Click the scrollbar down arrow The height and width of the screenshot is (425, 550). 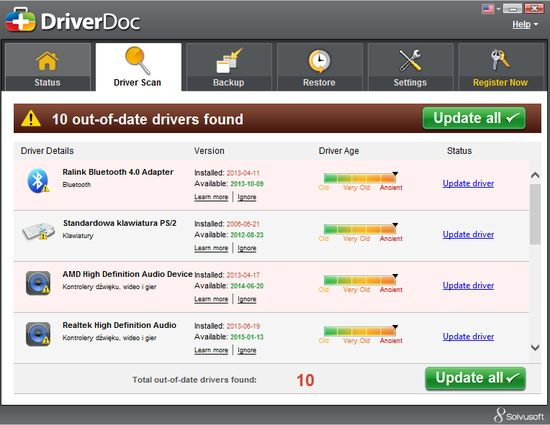click(x=535, y=348)
